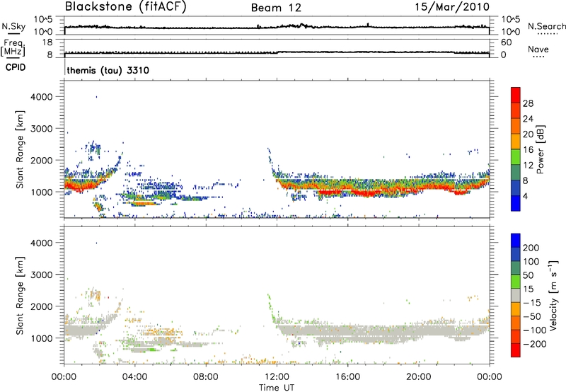Screen dimensions: 566x392
Task: Click the 200 label on Velocity colorbar
Action: tap(531, 248)
